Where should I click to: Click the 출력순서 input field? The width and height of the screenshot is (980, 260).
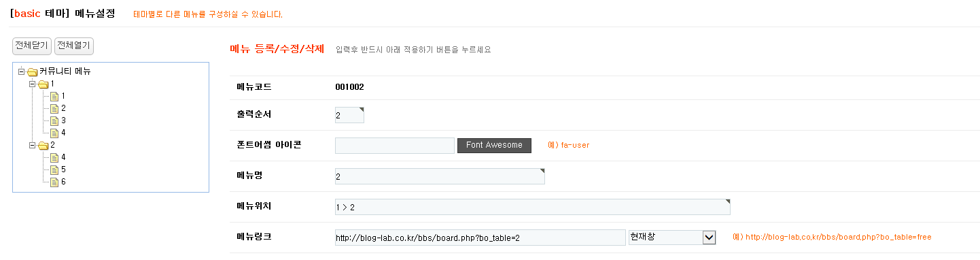350,115
